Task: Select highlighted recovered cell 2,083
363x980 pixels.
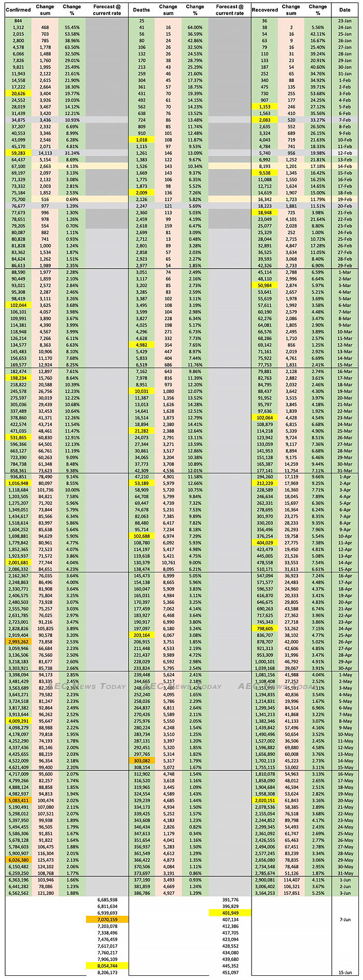Action: pos(264,120)
